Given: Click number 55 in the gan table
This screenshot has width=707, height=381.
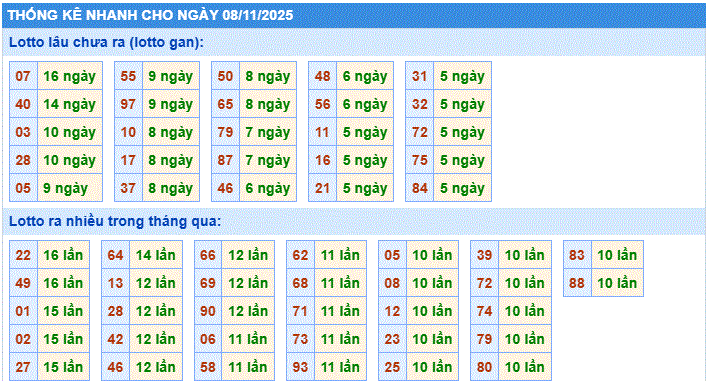Looking at the screenshot, I should coord(128,76).
